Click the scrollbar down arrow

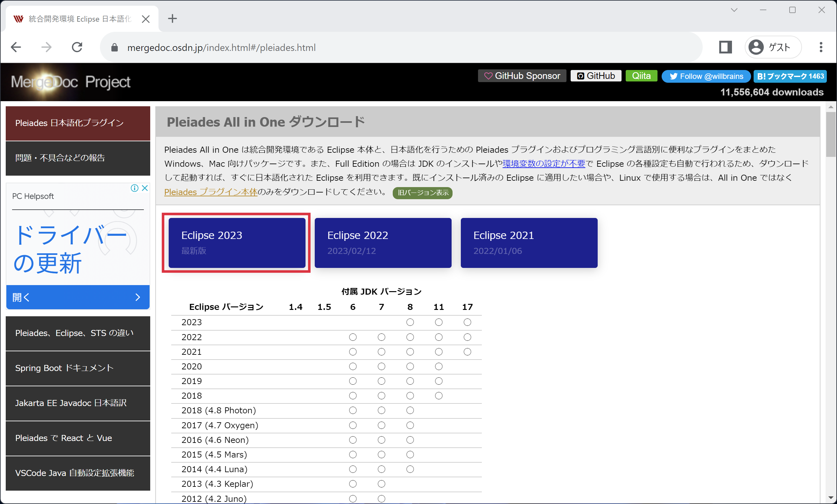(831, 498)
